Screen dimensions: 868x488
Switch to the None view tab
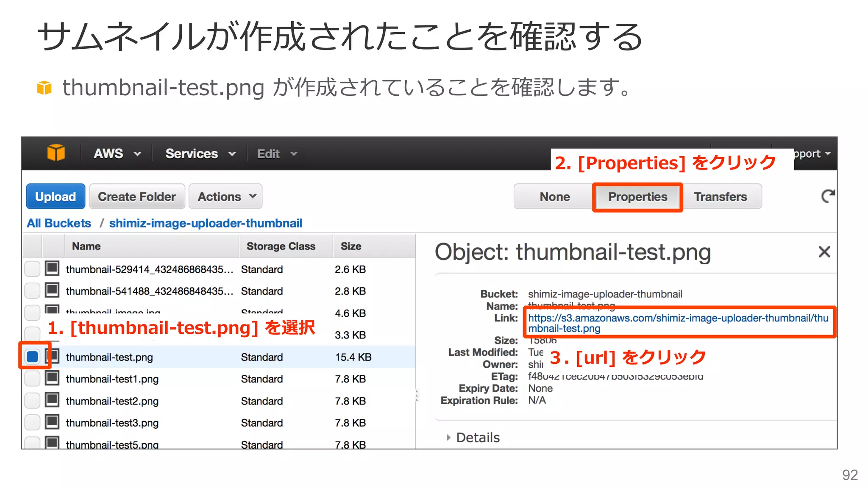554,197
